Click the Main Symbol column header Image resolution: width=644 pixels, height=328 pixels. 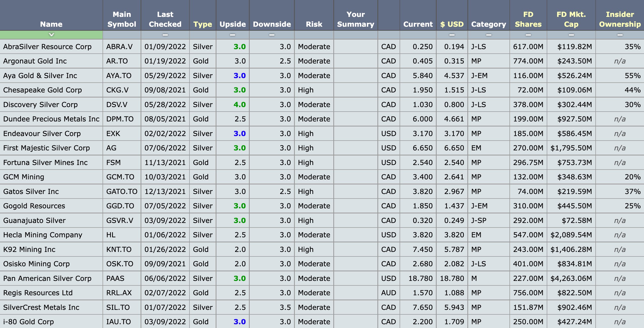tap(122, 19)
